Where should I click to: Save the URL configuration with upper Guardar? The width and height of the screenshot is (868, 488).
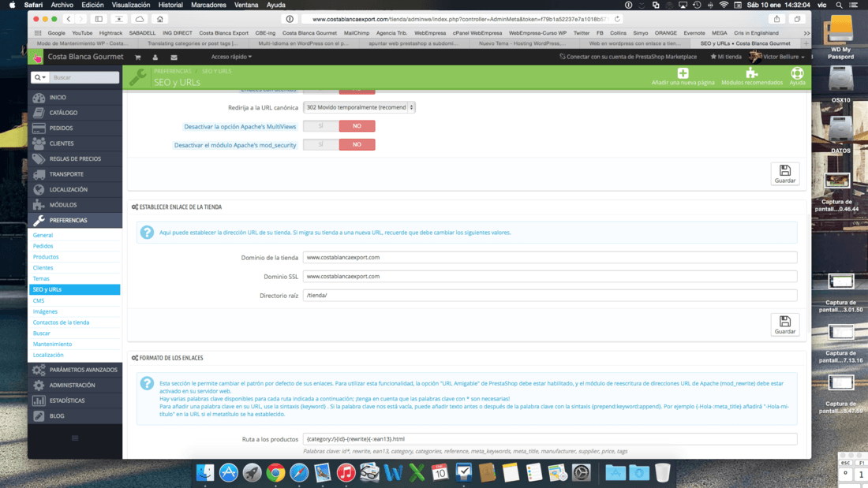[785, 173]
